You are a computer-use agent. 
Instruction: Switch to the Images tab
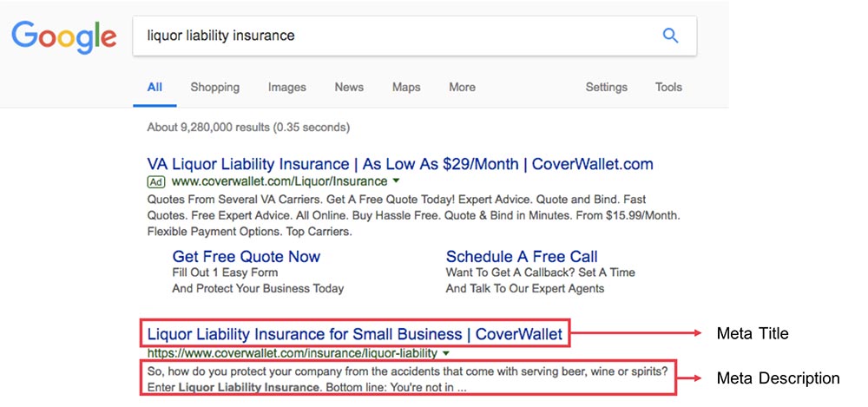pos(286,87)
